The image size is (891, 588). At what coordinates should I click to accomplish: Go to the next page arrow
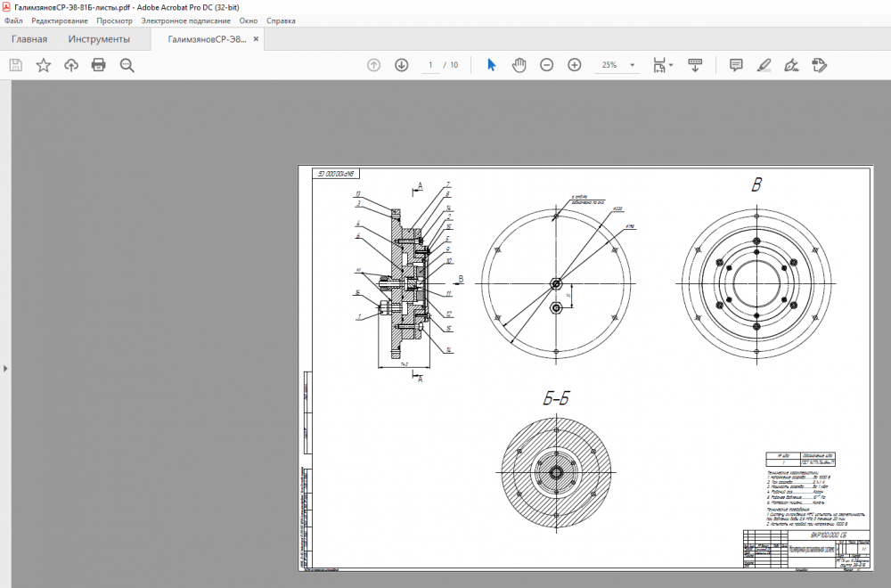402,65
